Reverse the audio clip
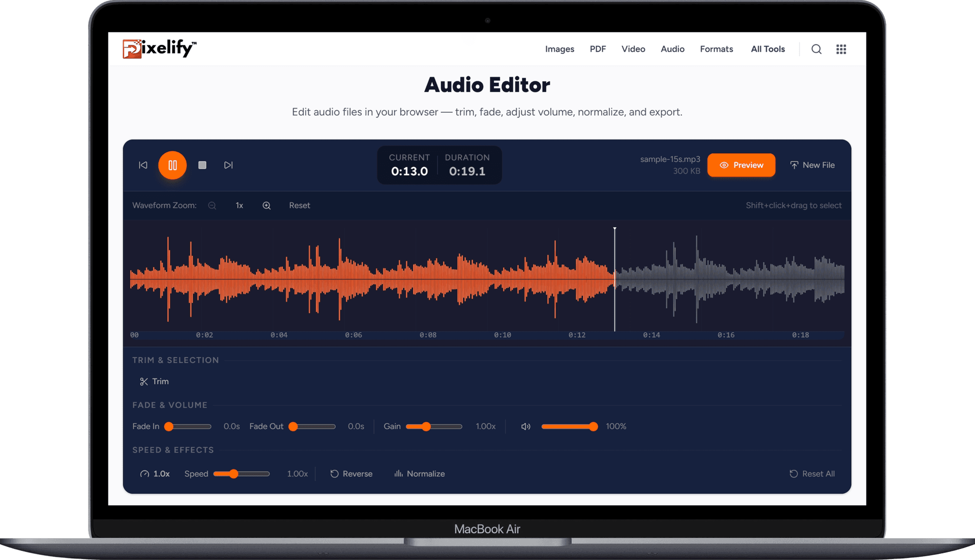 351,473
